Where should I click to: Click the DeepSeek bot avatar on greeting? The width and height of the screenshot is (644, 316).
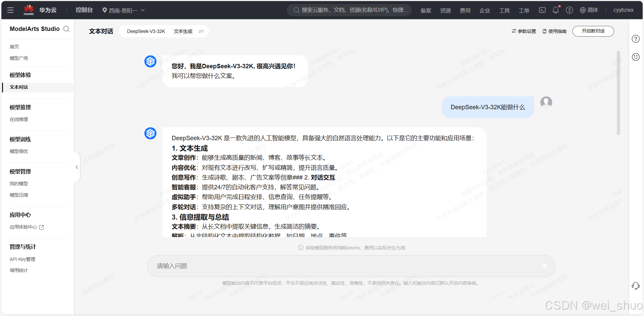click(x=150, y=62)
